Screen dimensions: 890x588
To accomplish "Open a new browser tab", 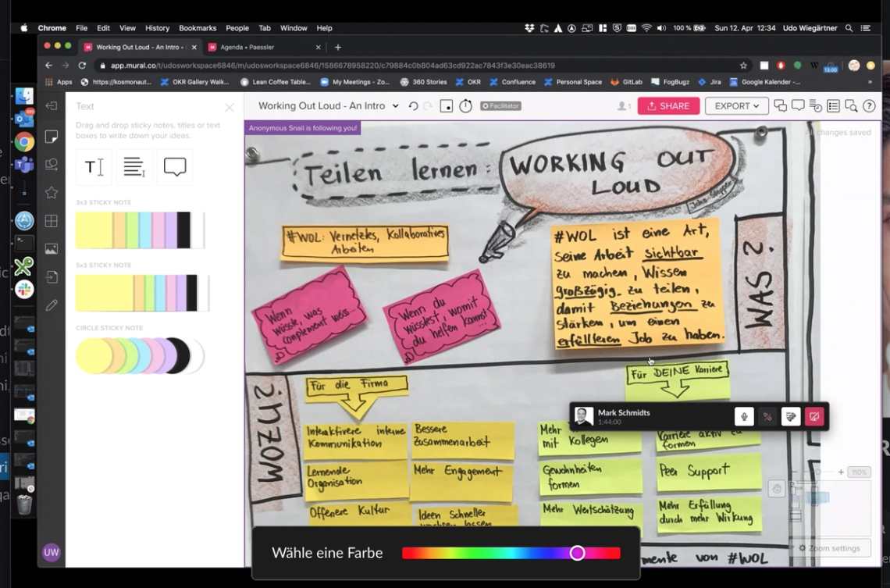I will pyautogui.click(x=338, y=47).
